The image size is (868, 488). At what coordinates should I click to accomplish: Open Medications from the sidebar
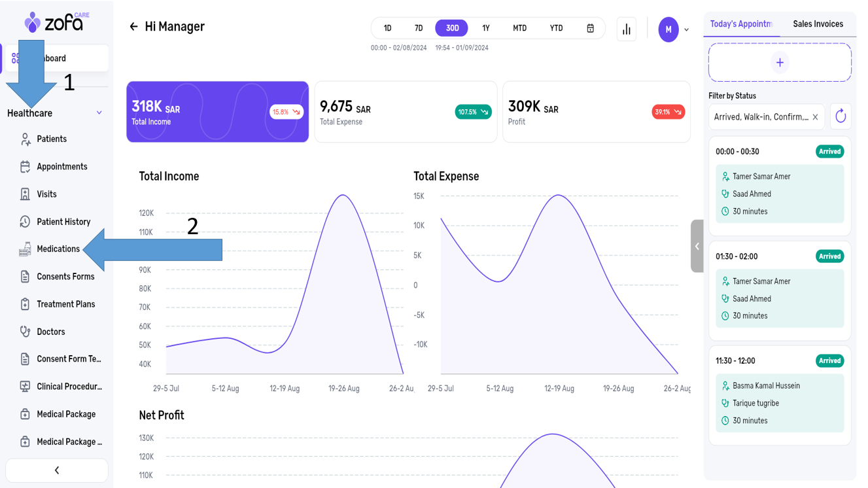pyautogui.click(x=58, y=249)
